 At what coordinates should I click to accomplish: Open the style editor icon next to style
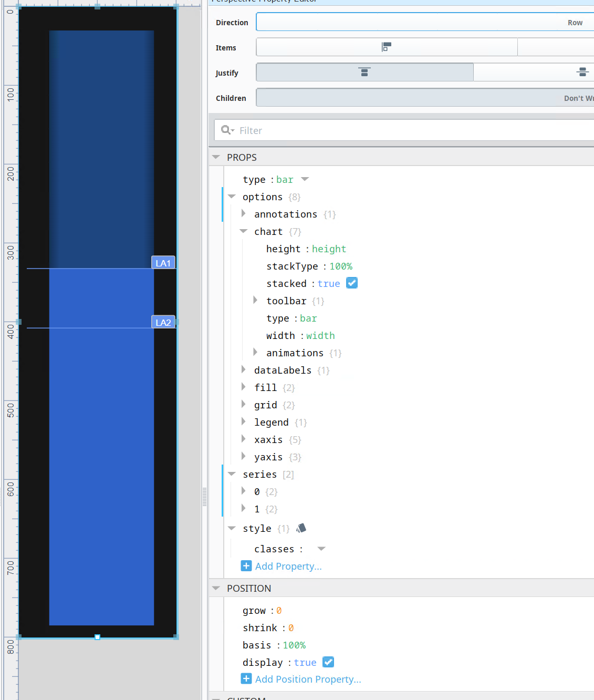click(301, 528)
